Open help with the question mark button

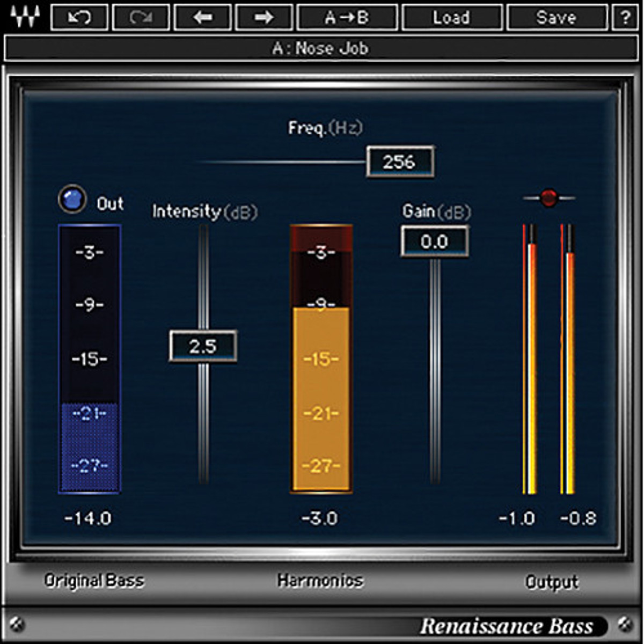click(625, 18)
